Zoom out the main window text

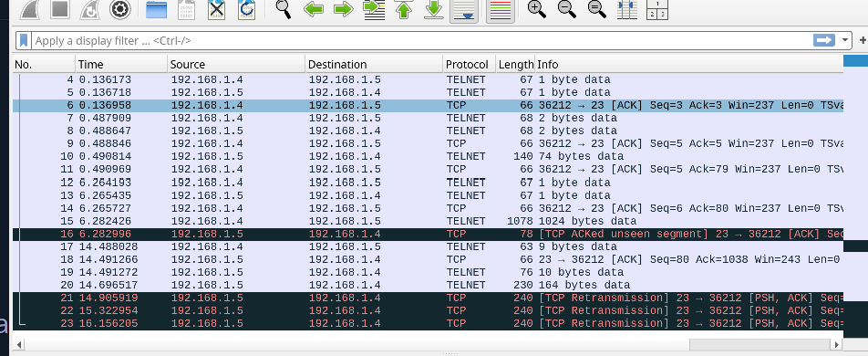(x=567, y=9)
